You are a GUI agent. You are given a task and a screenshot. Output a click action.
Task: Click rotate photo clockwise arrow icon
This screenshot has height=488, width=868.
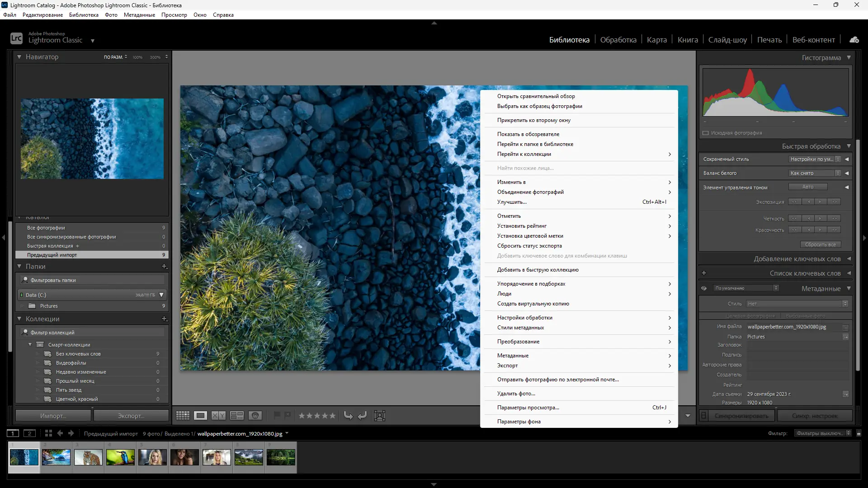point(362,416)
